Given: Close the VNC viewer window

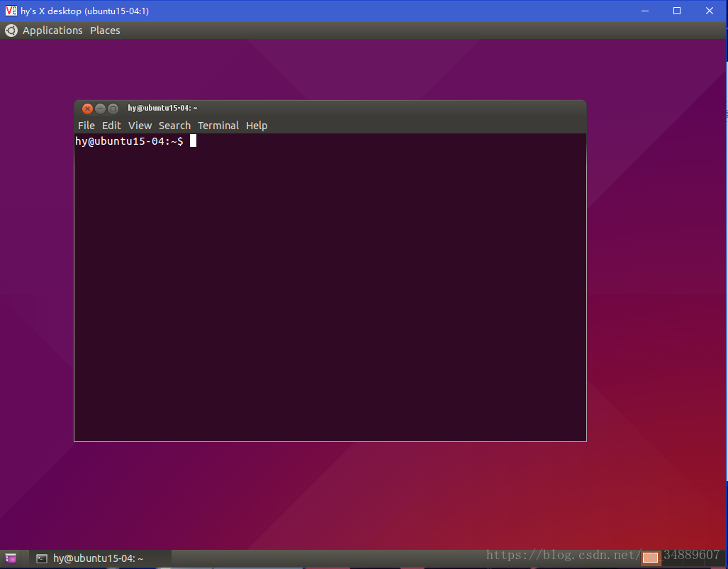Looking at the screenshot, I should point(710,11).
